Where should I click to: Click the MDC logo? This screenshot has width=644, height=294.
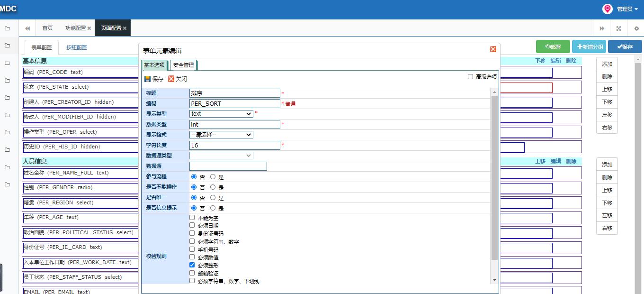coord(8,9)
